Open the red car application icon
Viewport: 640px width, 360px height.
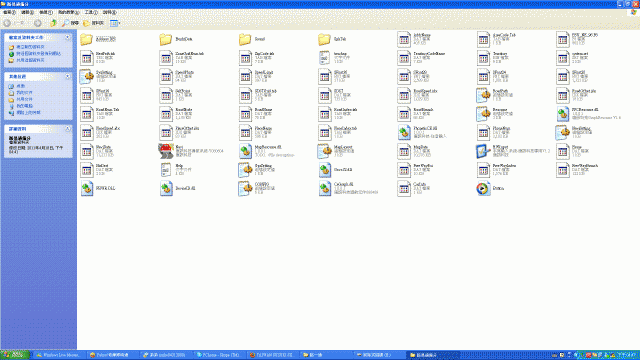(166, 151)
